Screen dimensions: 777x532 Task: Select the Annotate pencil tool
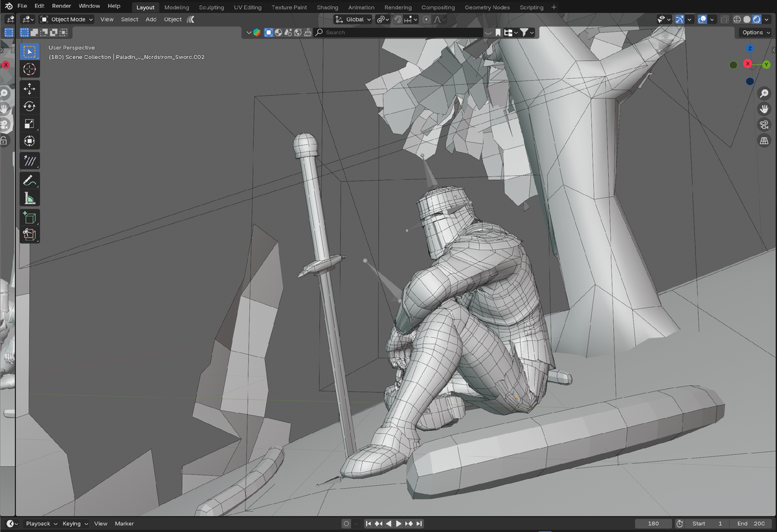coord(29,181)
